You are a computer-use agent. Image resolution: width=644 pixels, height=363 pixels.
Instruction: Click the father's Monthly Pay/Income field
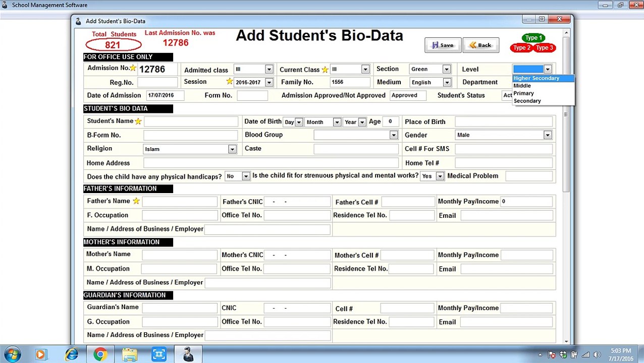(x=526, y=202)
